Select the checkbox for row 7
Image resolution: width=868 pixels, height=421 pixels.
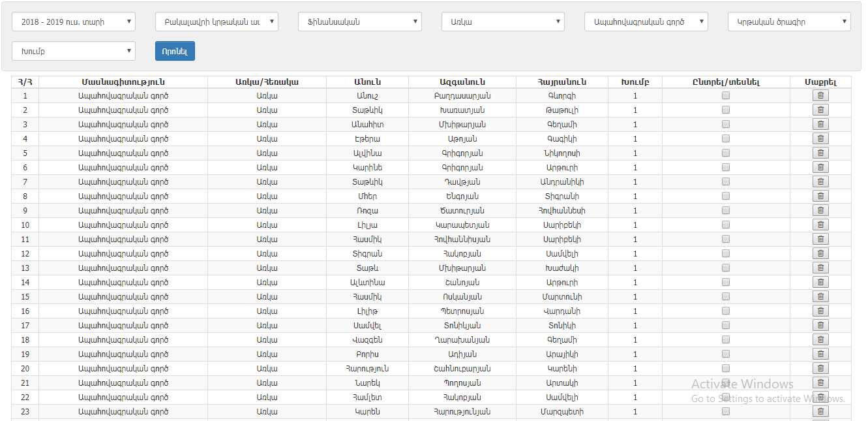click(726, 181)
